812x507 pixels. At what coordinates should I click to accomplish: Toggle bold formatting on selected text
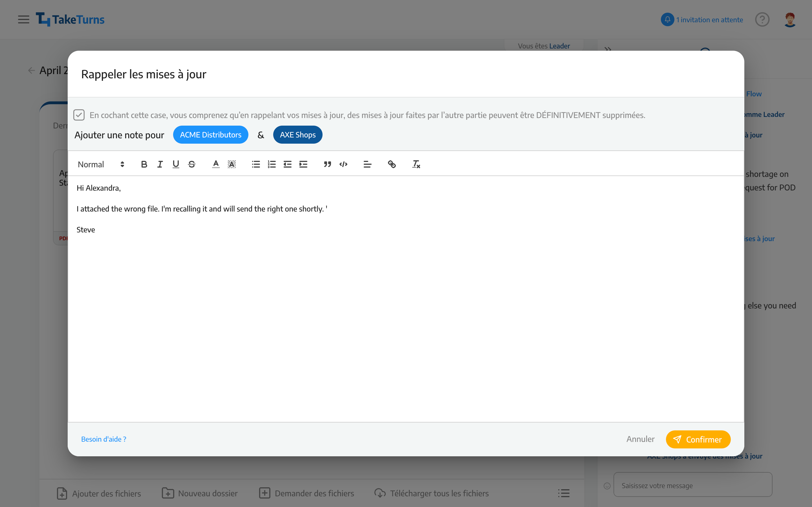(144, 164)
